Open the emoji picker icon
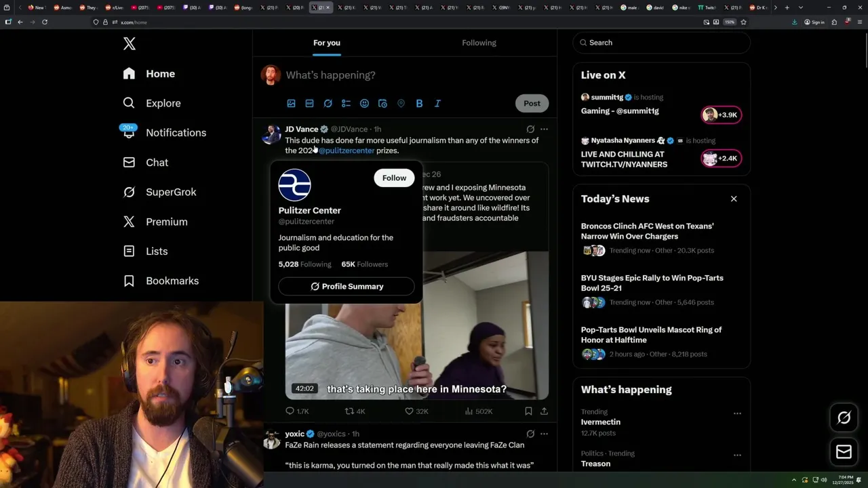The height and width of the screenshot is (488, 868). pos(364,104)
